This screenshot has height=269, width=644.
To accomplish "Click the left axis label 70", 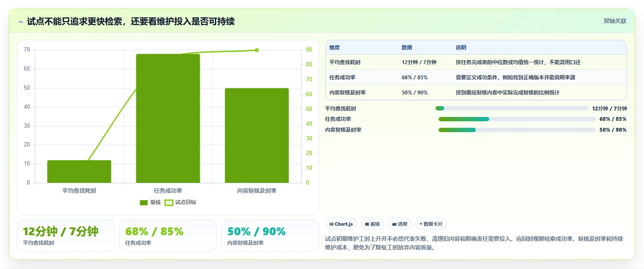I will click(x=27, y=50).
